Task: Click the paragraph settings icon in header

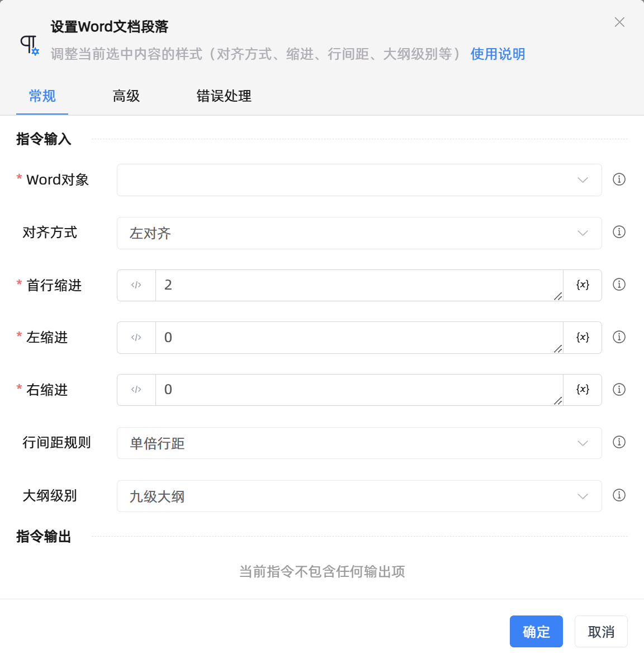Action: pyautogui.click(x=30, y=45)
